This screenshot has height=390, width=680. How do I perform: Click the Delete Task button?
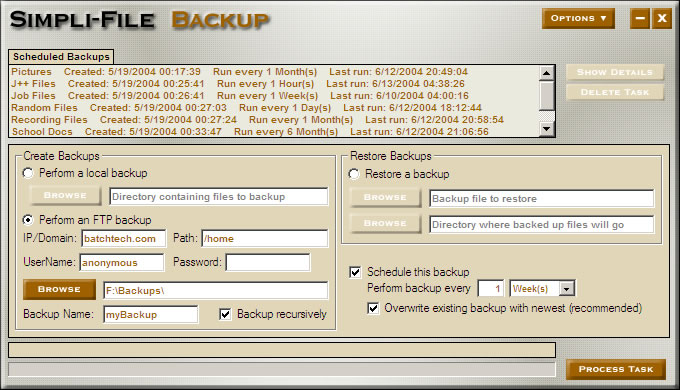[615, 92]
